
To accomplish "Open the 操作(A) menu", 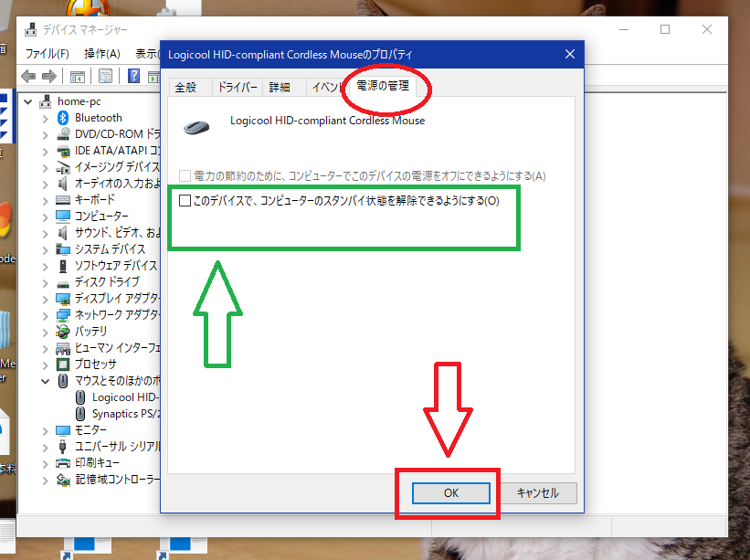I will [x=102, y=53].
